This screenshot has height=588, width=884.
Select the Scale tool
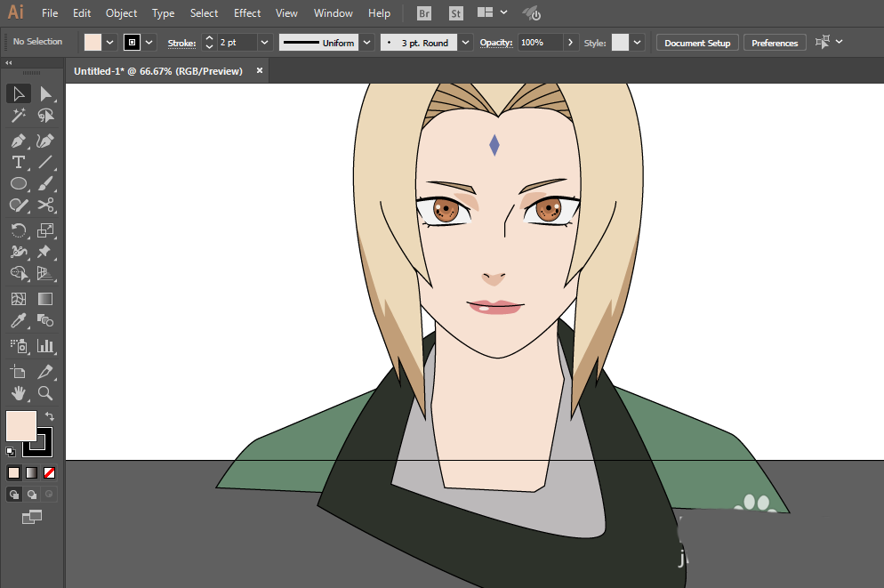pos(45,230)
